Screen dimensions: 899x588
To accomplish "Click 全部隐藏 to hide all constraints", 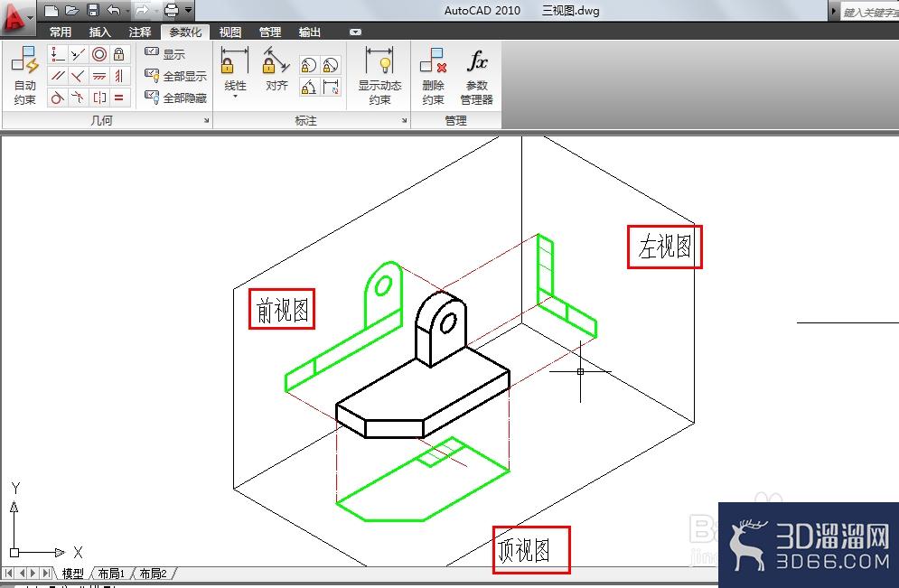I will point(175,98).
